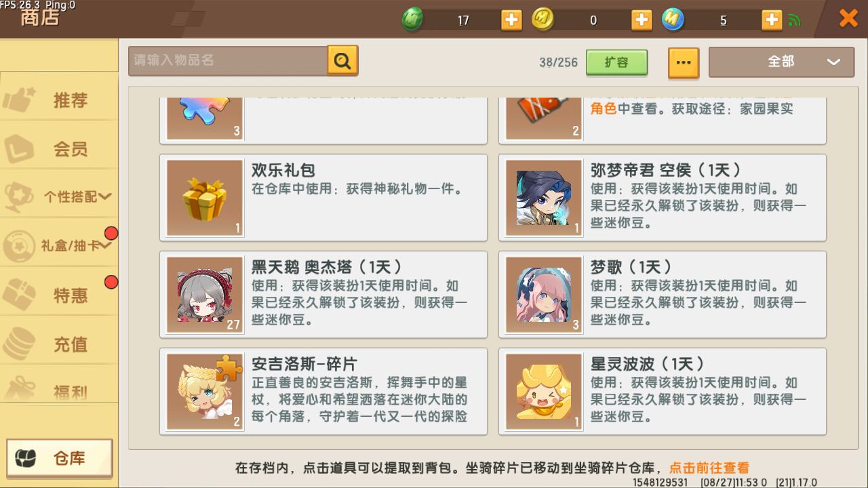Screen dimensions: 868x488
Task: Select the 黑天鹅 奥杰塔 avatar icon
Action: pos(205,295)
